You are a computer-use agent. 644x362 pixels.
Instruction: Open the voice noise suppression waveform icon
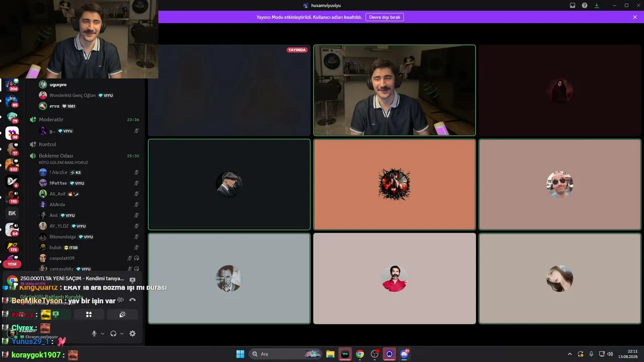pos(120,300)
